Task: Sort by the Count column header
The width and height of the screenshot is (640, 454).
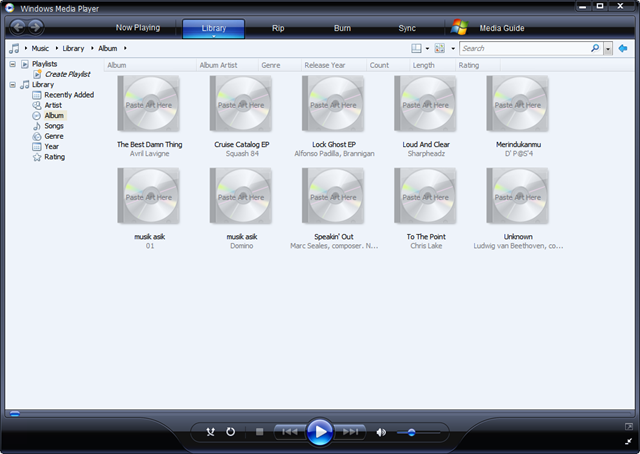Action: click(x=388, y=65)
